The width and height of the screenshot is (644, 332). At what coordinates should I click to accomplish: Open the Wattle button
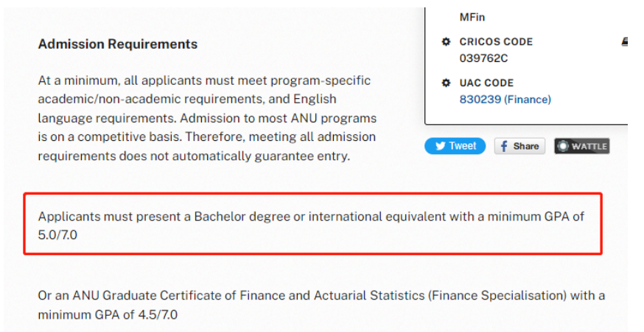click(x=582, y=146)
